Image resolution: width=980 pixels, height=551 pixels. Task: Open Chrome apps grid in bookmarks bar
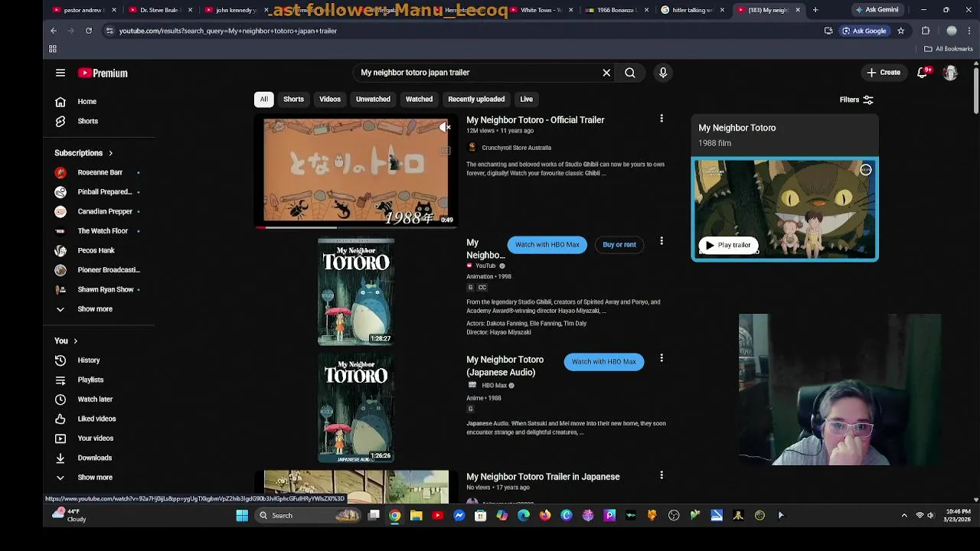point(53,49)
